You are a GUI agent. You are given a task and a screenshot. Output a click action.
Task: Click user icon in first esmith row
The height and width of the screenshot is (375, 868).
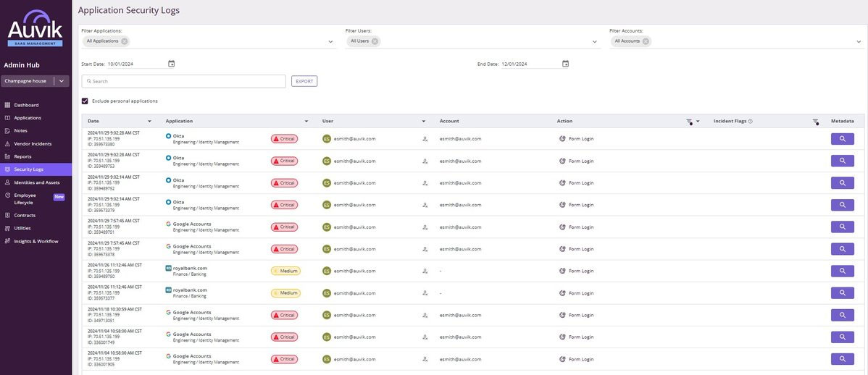(x=425, y=139)
